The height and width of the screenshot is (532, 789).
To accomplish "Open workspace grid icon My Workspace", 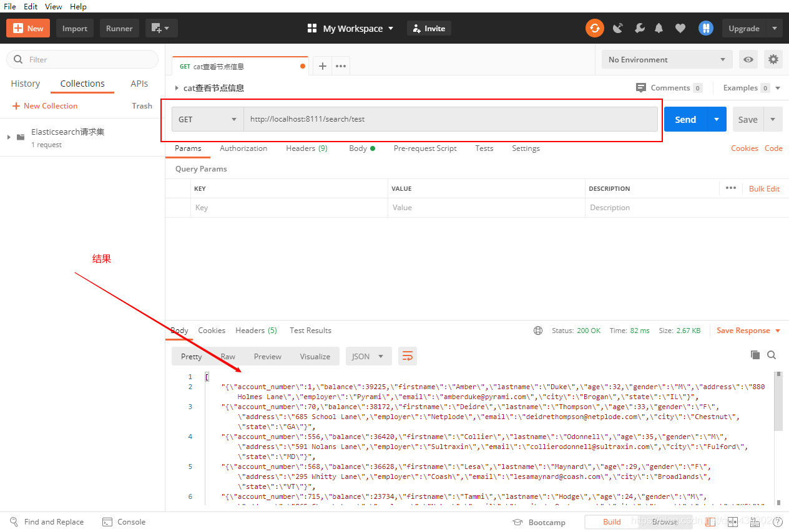I will pyautogui.click(x=312, y=29).
